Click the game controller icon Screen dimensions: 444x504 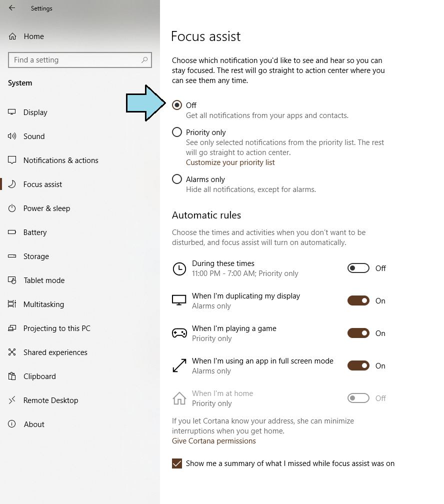[x=179, y=333]
